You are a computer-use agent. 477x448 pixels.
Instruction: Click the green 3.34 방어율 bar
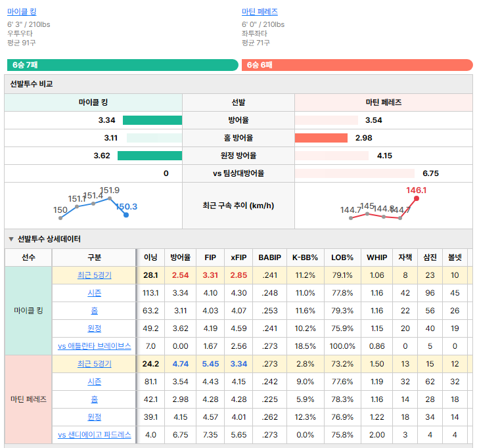click(x=152, y=120)
